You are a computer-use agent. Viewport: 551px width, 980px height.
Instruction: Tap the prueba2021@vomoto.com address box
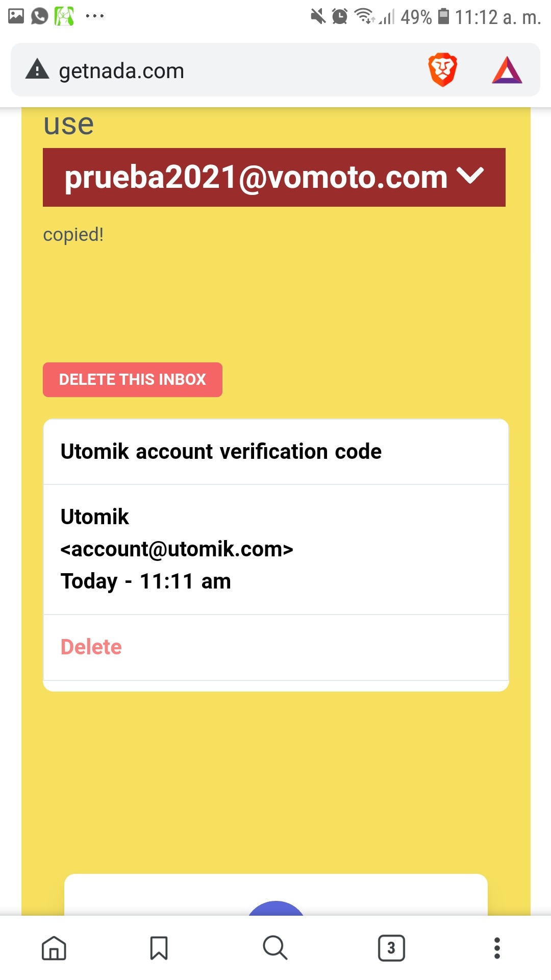click(255, 178)
